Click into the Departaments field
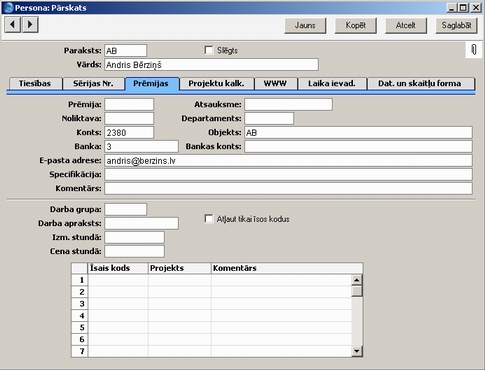The height and width of the screenshot is (370, 485). 269,118
